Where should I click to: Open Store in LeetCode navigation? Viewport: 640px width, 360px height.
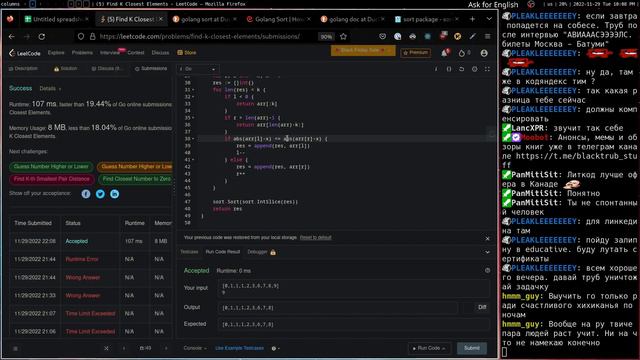[187, 53]
